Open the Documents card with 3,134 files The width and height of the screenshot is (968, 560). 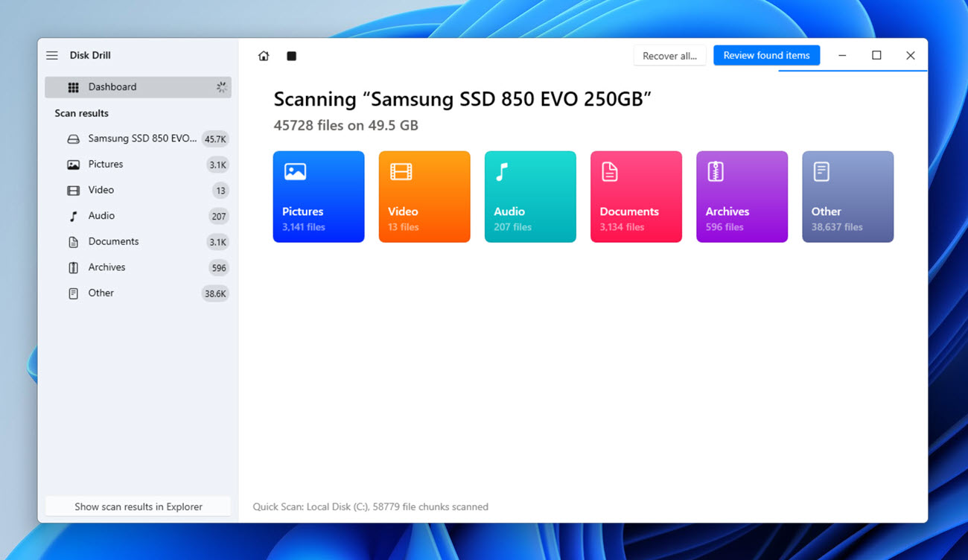click(636, 197)
